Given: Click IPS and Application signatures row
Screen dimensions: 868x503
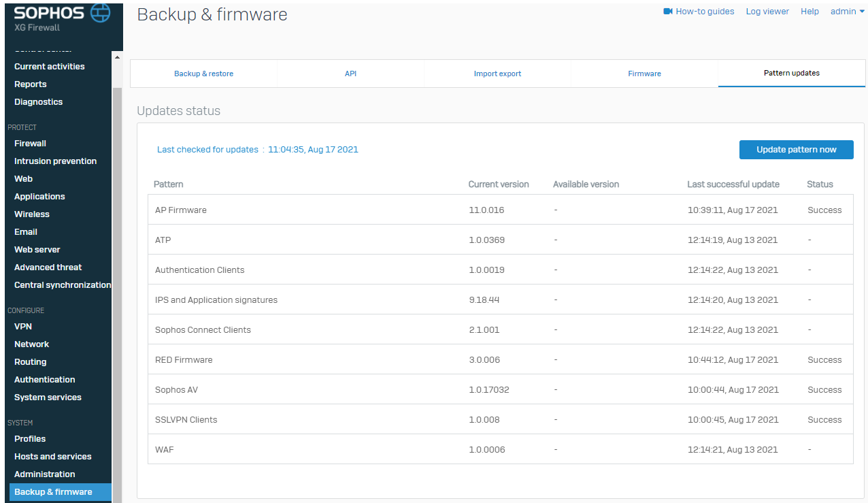Looking at the screenshot, I should (x=500, y=299).
